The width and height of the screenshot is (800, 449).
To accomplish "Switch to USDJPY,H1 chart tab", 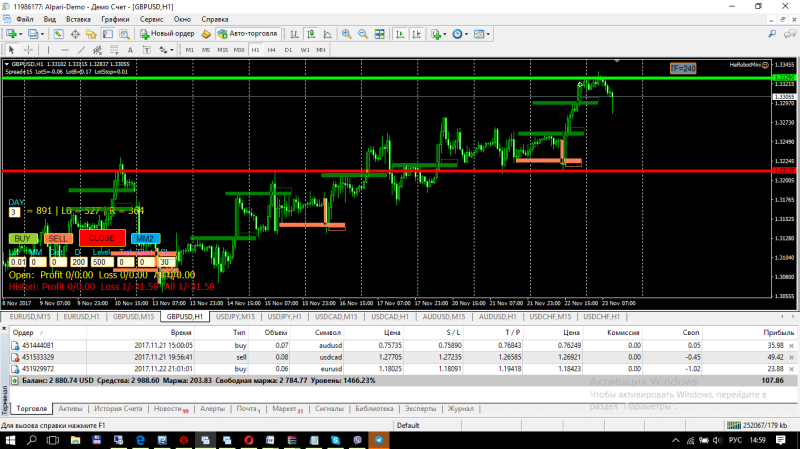I will coord(284,317).
